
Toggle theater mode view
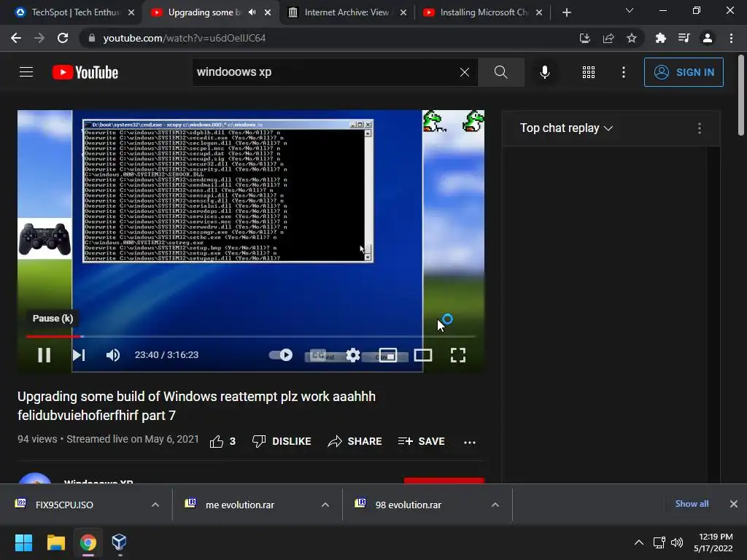pyautogui.click(x=423, y=355)
